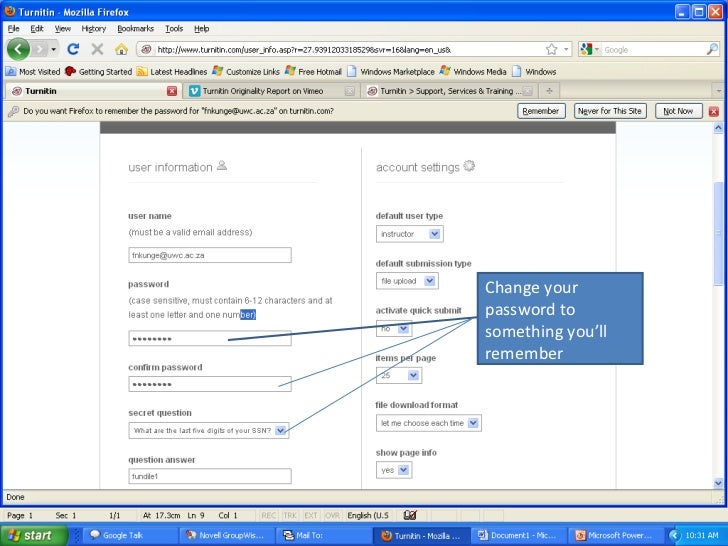This screenshot has width=728, height=546.
Task: Click the account settings gear icon
Action: (469, 166)
